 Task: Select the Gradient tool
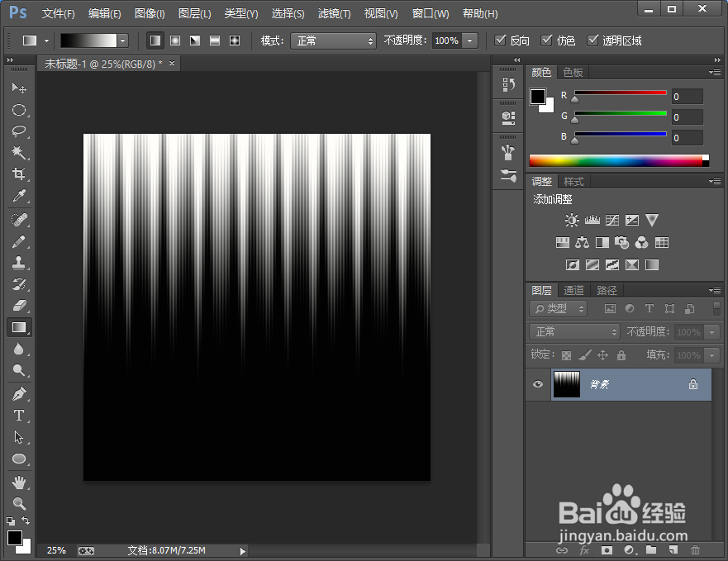click(19, 327)
